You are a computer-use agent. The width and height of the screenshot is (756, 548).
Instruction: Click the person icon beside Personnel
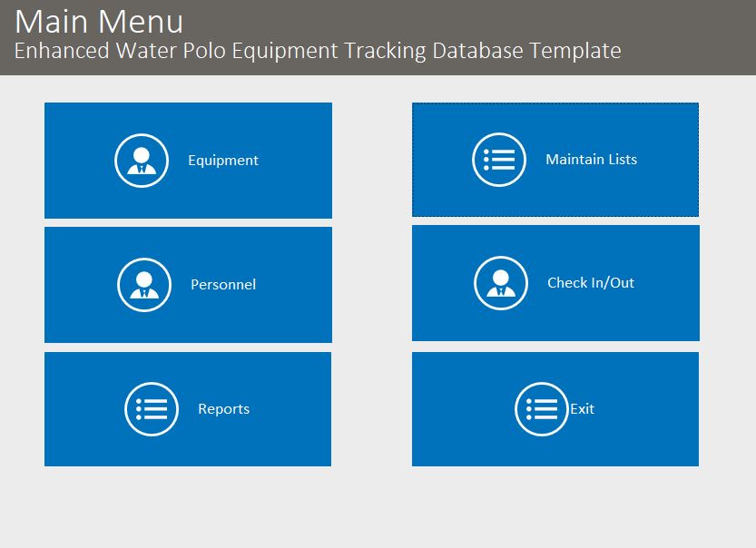click(x=144, y=285)
